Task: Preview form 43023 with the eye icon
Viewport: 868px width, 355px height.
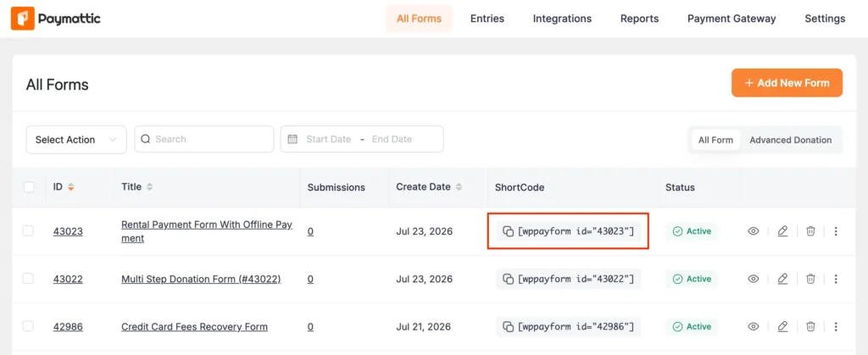Action: (753, 231)
